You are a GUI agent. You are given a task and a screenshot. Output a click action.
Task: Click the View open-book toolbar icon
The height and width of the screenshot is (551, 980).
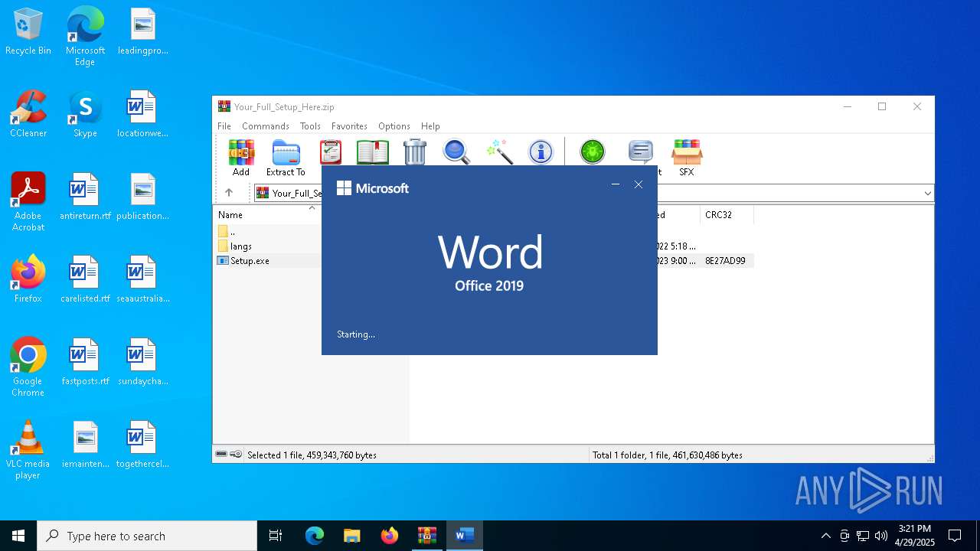(373, 152)
